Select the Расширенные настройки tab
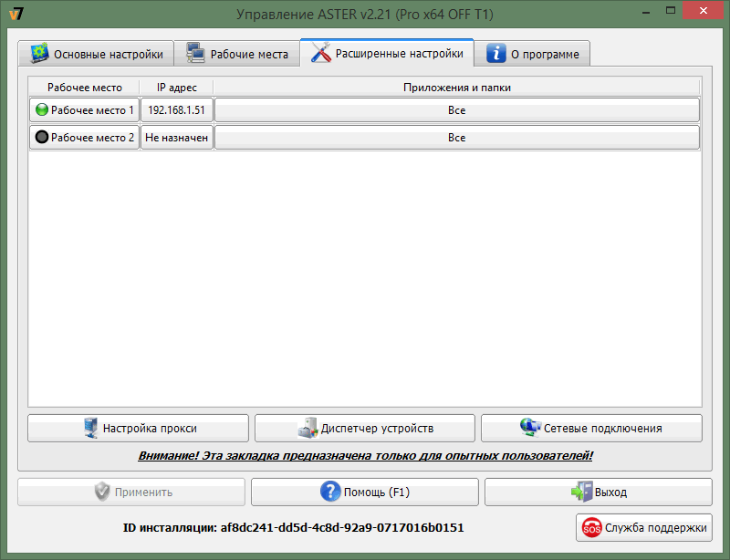 (387, 53)
